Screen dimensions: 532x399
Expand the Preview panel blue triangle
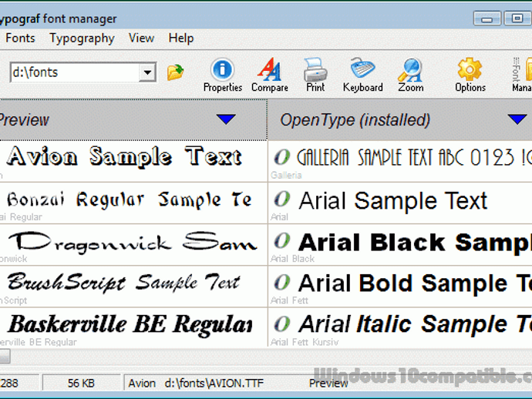pos(226,119)
